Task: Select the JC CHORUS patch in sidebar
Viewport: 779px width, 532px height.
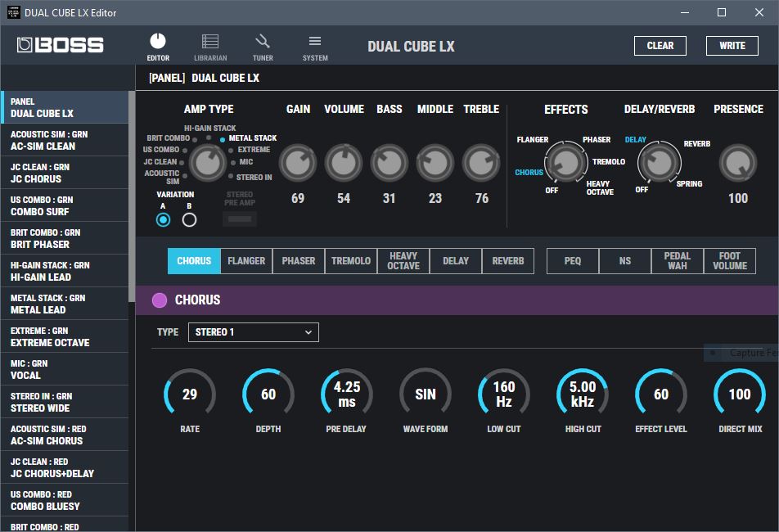Action: click(65, 173)
